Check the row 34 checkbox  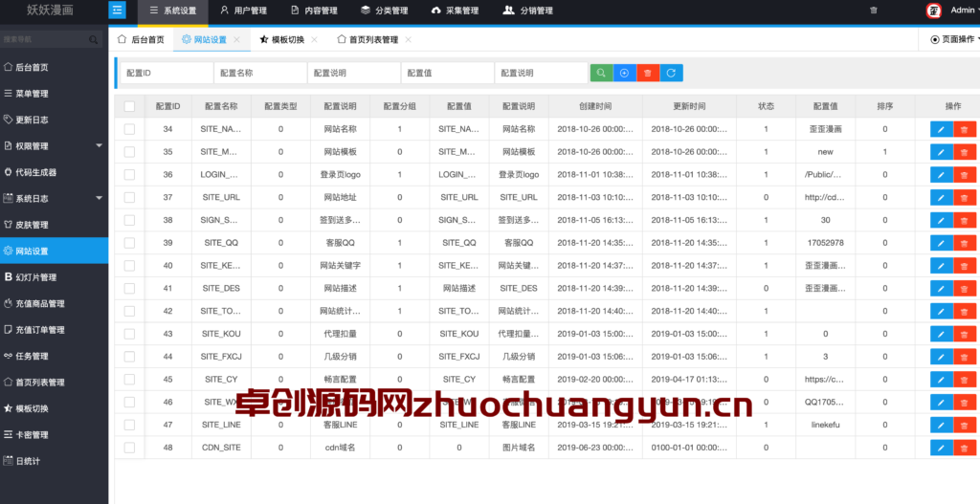click(x=129, y=129)
